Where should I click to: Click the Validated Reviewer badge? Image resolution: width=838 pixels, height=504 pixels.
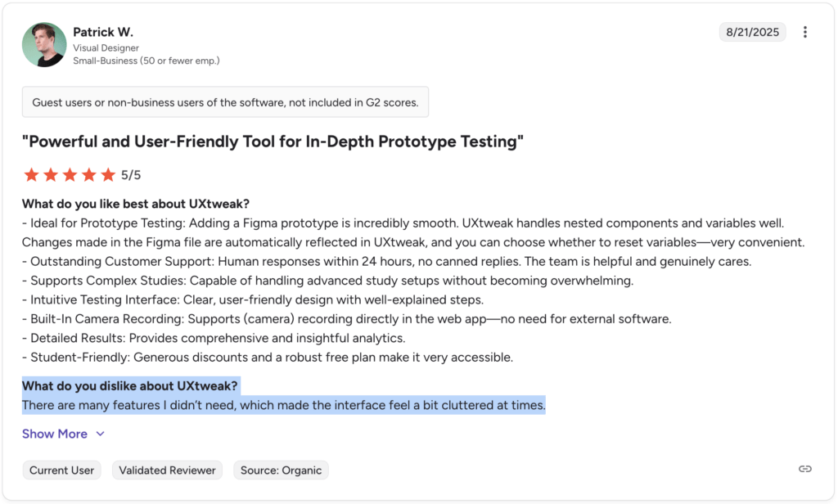coord(167,470)
